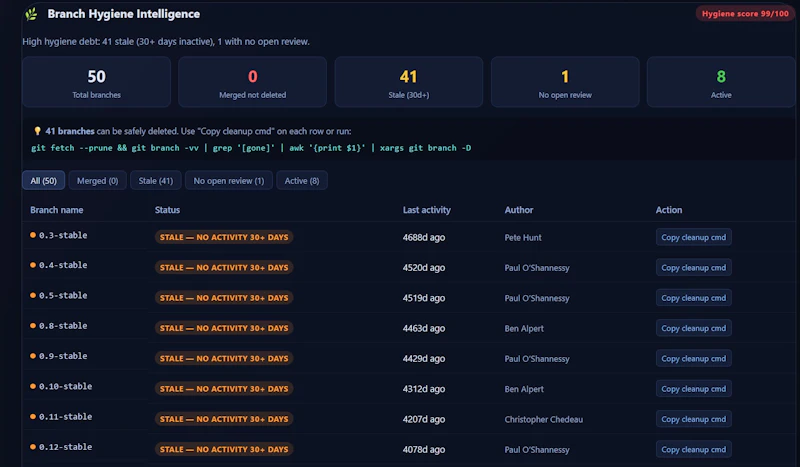
Task: Copy cleanup cmd for 0.5-stable
Action: click(x=693, y=298)
